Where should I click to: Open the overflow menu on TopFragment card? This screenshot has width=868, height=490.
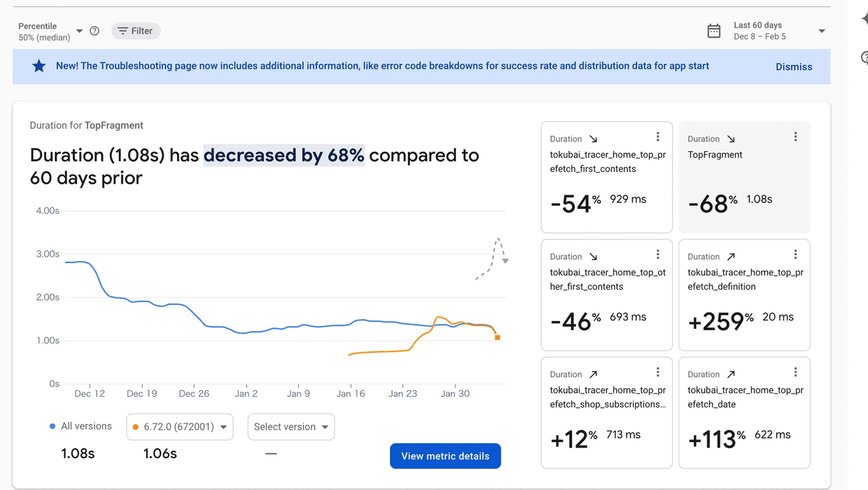[795, 136]
